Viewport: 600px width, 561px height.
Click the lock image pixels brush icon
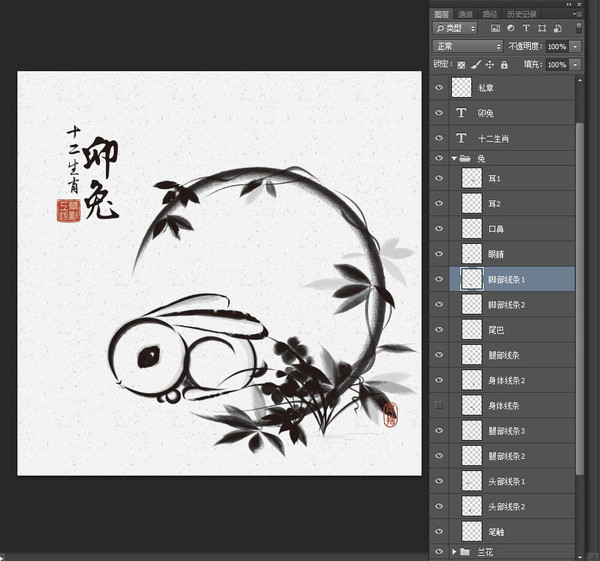point(476,65)
